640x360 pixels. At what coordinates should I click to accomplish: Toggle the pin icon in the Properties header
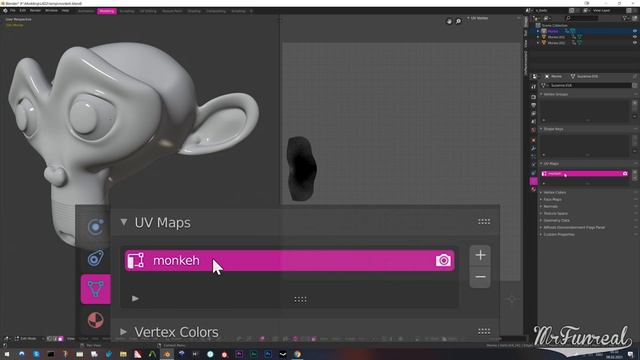635,76
